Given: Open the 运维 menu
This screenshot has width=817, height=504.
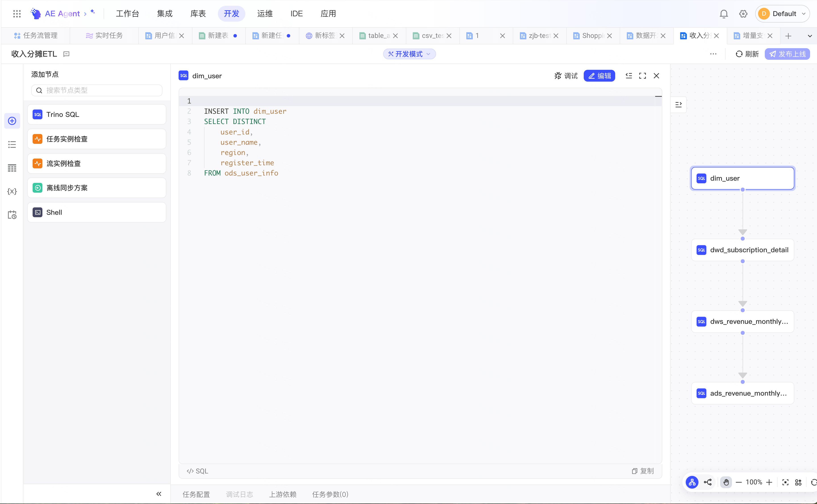Looking at the screenshot, I should click(x=265, y=14).
